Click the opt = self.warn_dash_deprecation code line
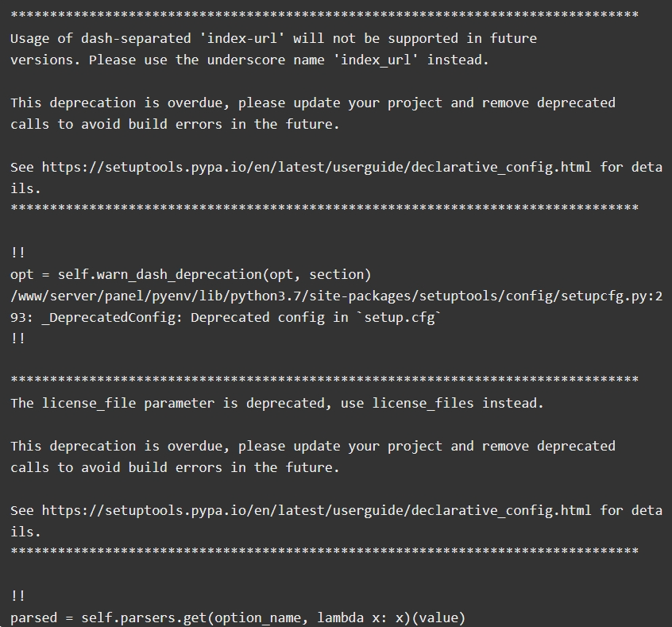Viewport: 672px width, 627px height. 191,274
